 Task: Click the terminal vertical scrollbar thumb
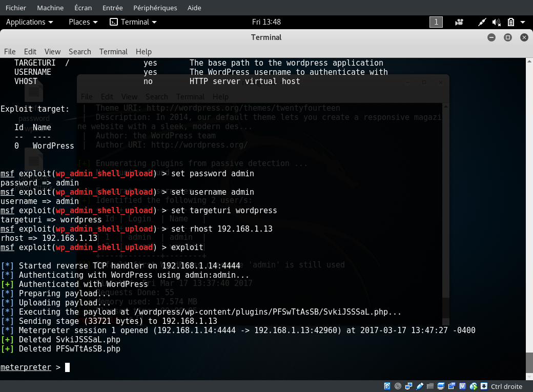(x=529, y=363)
